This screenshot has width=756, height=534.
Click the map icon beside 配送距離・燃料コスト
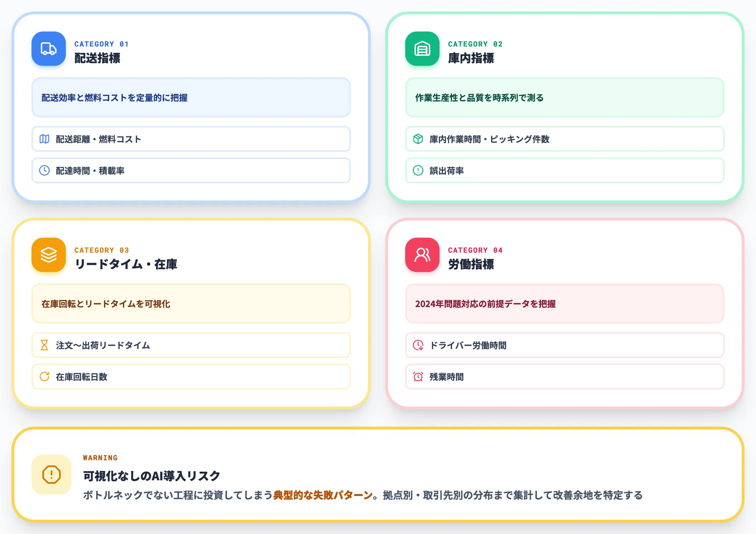point(44,139)
